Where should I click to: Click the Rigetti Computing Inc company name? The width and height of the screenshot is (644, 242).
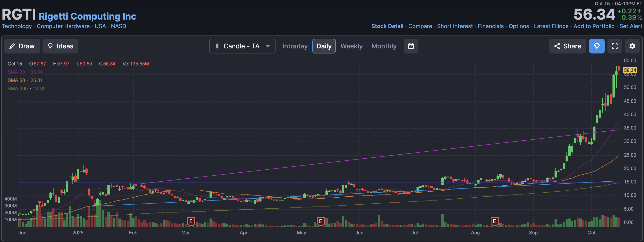87,16
